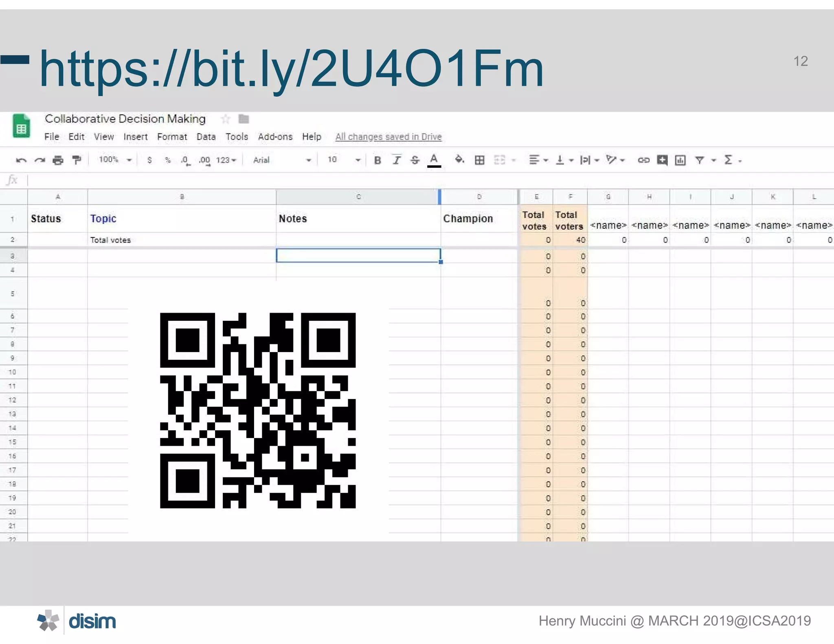Toggle strikethrough formatting
The width and height of the screenshot is (834, 644).
pos(415,160)
